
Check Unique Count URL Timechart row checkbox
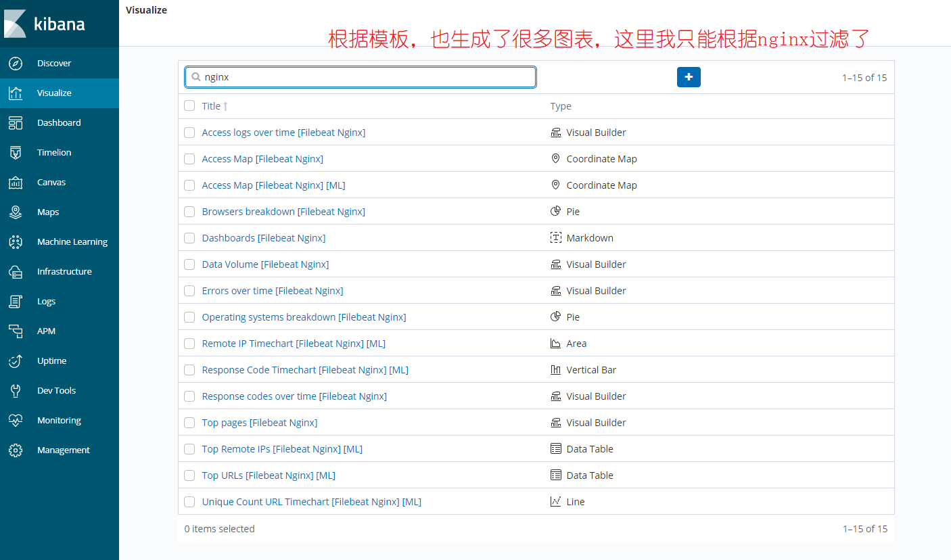pos(189,502)
